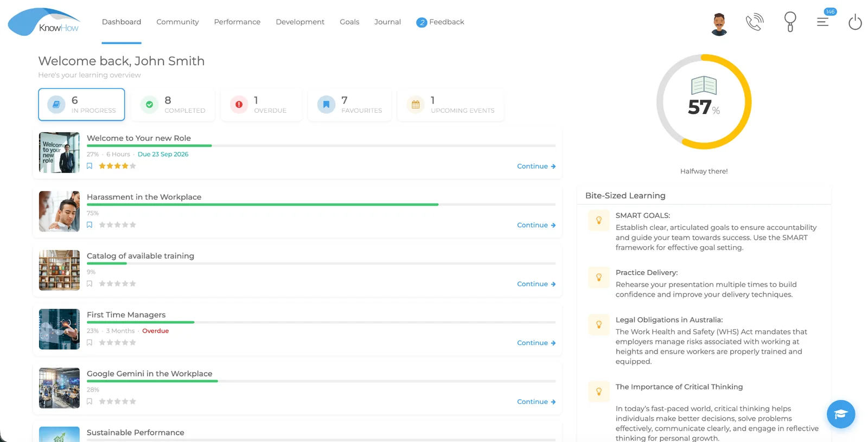Continue First Time Managers course
The width and height of the screenshot is (868, 442).
click(536, 343)
